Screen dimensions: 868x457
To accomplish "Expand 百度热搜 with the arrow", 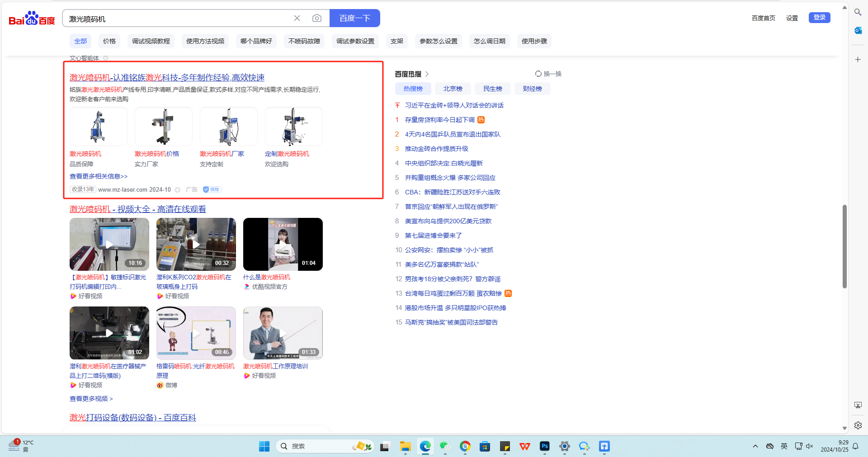I will (427, 74).
